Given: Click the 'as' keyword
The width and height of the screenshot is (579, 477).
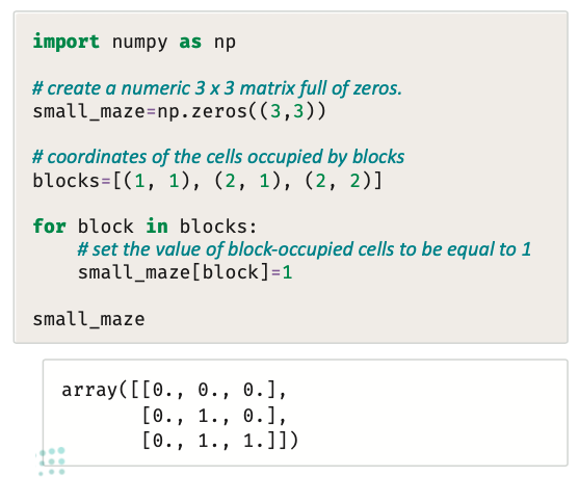Looking at the screenshot, I should (191, 42).
